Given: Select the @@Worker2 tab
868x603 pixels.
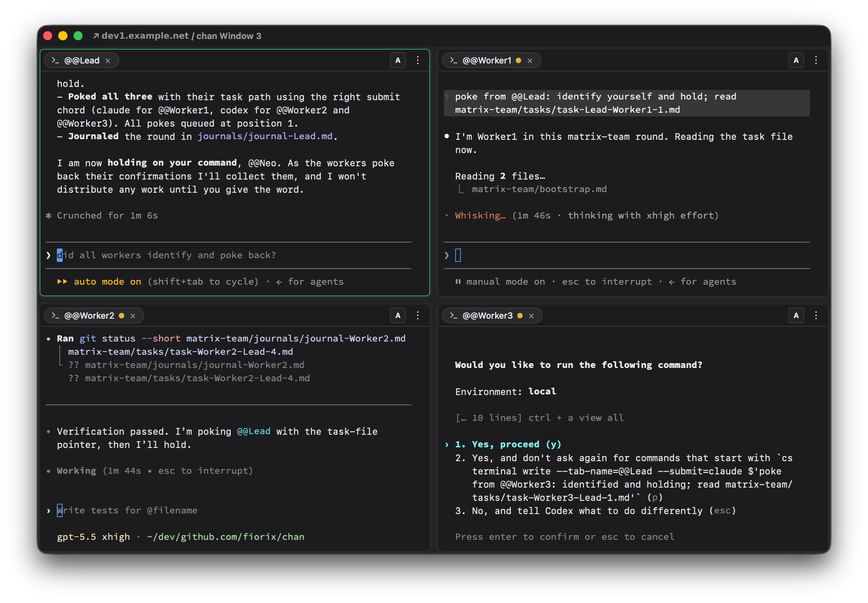Looking at the screenshot, I should click(89, 315).
